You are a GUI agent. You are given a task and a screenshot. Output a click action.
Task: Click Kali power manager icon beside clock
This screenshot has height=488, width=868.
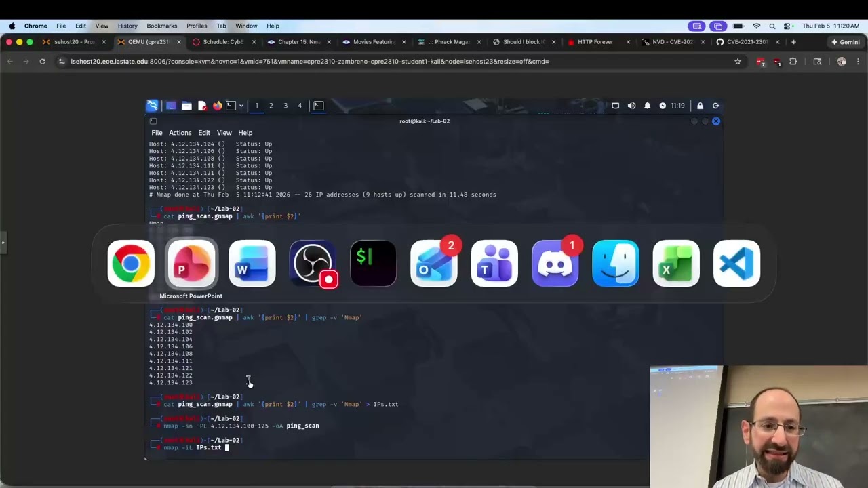click(x=663, y=106)
